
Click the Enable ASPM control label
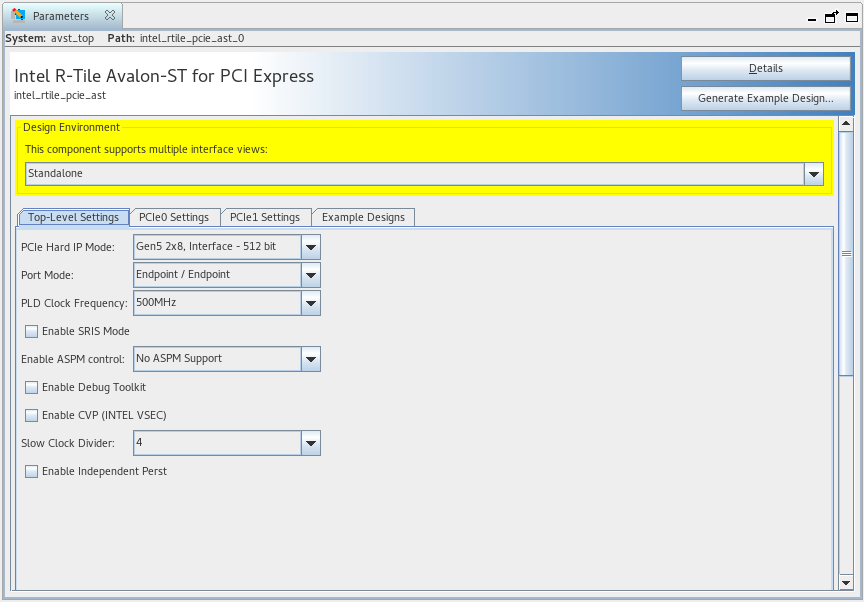point(73,359)
